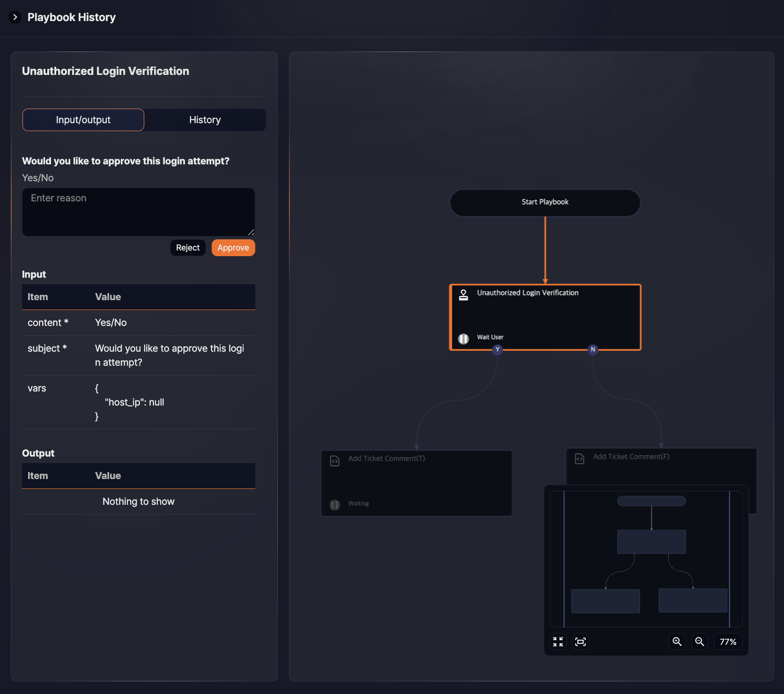Viewport: 784px width, 694px height.
Task: Click the Enter reason text field
Action: coord(138,212)
